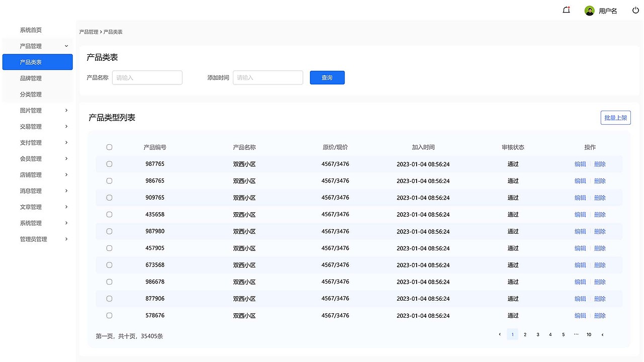This screenshot has width=644, height=362.
Task: Click 4567/3476 price in row 909765
Action: (x=335, y=198)
